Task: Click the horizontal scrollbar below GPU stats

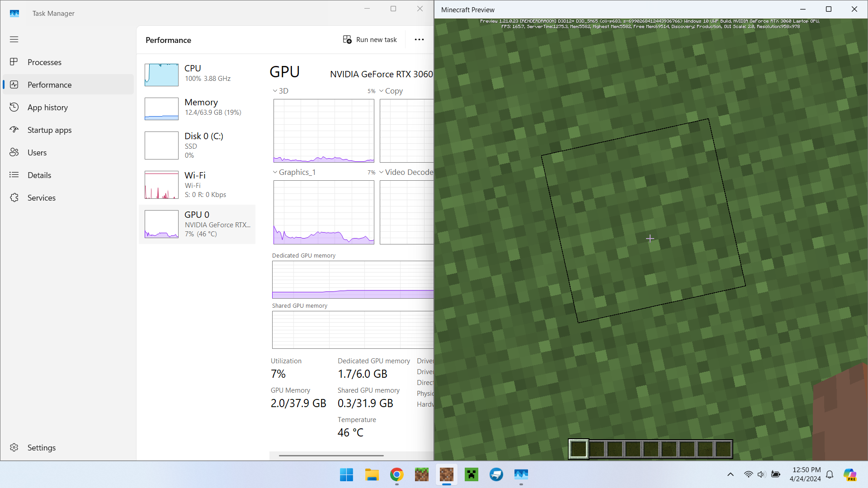Action: (331, 455)
